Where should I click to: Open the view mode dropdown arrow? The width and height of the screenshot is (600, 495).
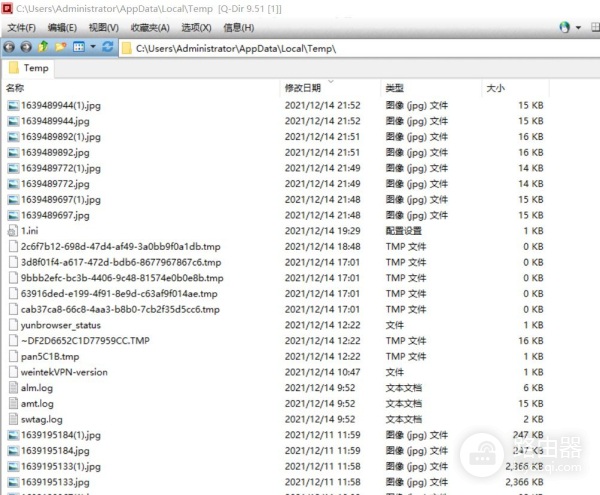(93, 47)
